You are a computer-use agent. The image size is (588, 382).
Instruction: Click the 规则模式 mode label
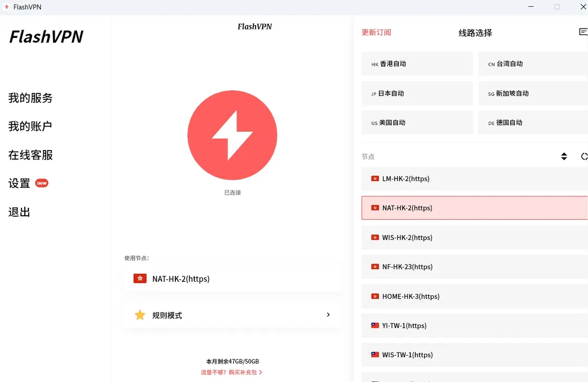coord(167,315)
